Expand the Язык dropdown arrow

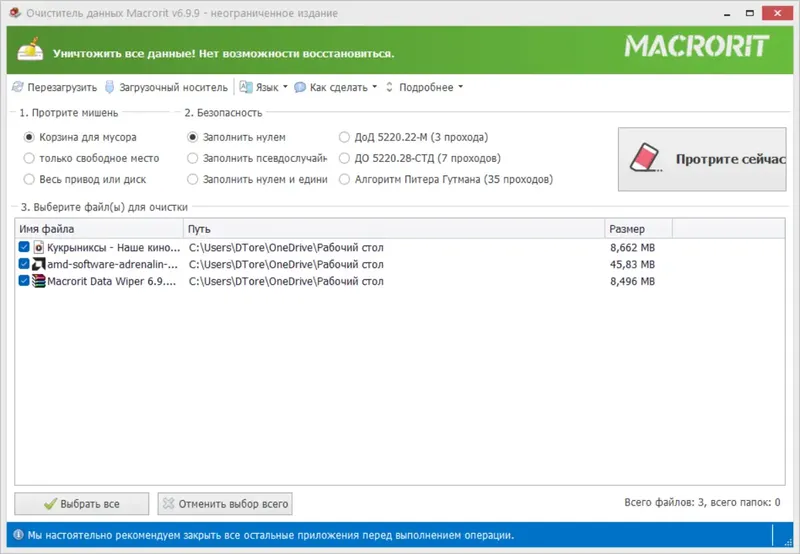(285, 87)
